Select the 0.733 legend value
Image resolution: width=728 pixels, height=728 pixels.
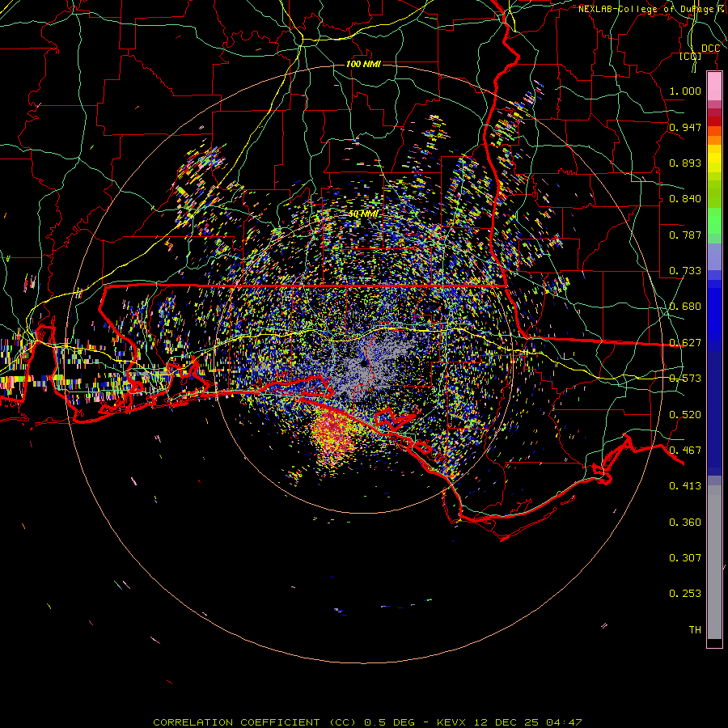click(685, 271)
